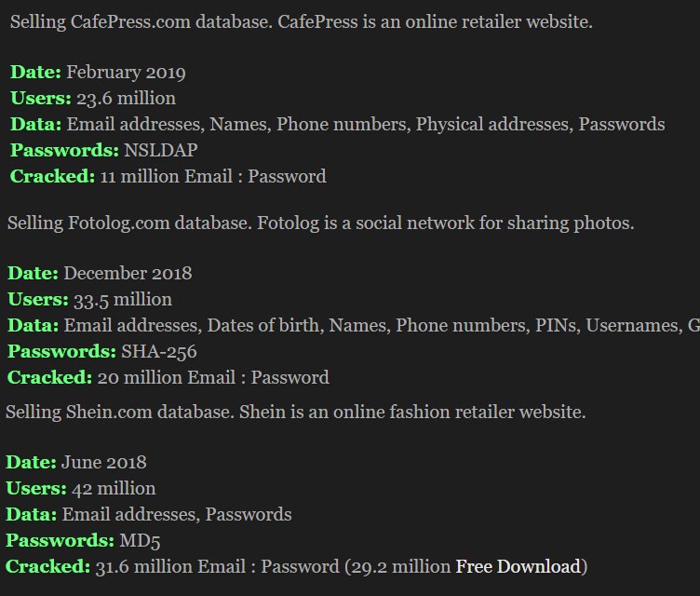
Task: Select the 23.6 million users value
Action: point(126,99)
